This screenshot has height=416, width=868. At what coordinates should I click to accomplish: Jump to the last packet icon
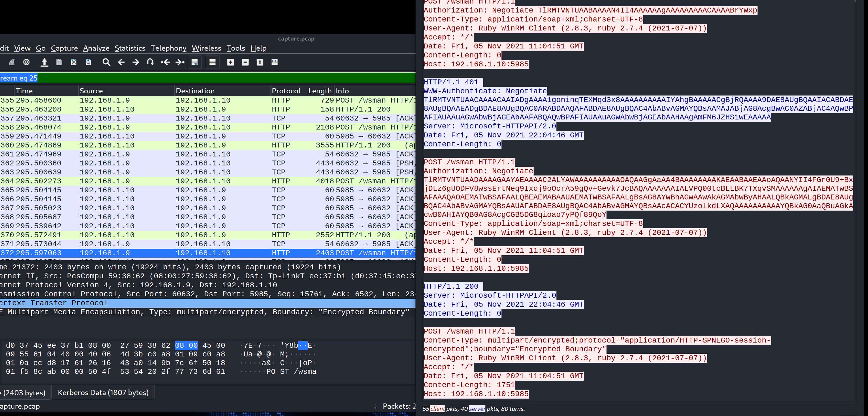click(x=180, y=62)
